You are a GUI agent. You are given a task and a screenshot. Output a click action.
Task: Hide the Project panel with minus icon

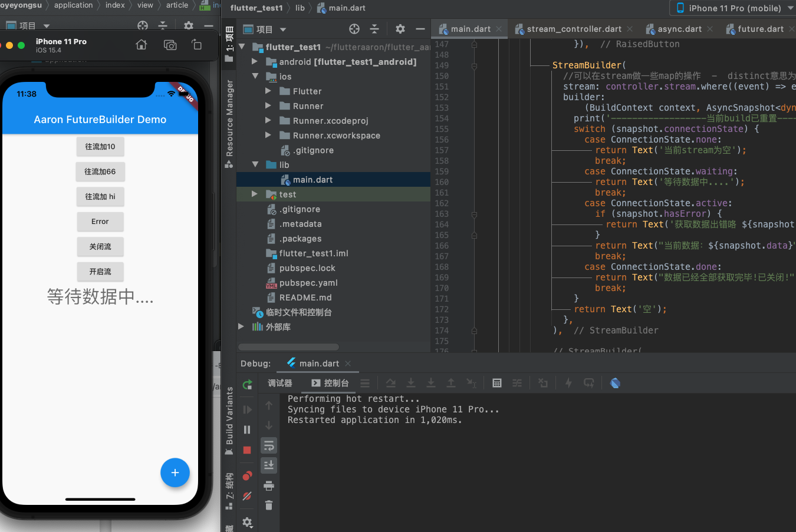[420, 29]
